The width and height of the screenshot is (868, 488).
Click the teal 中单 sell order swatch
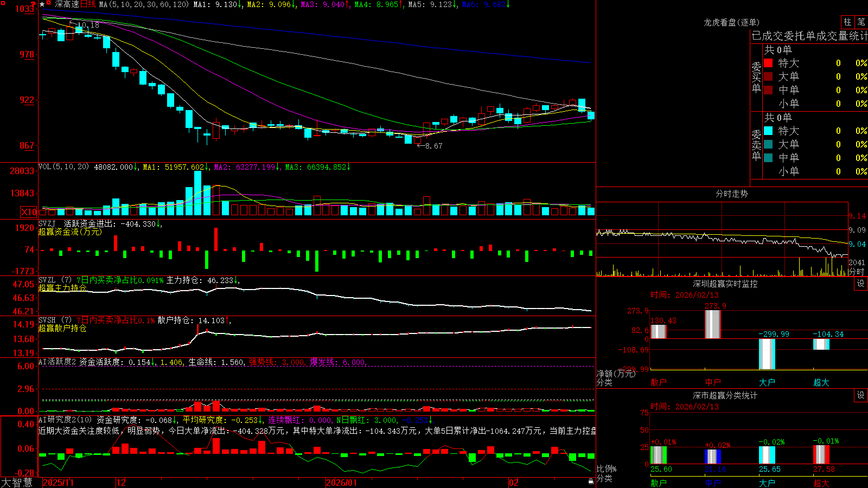coord(768,158)
